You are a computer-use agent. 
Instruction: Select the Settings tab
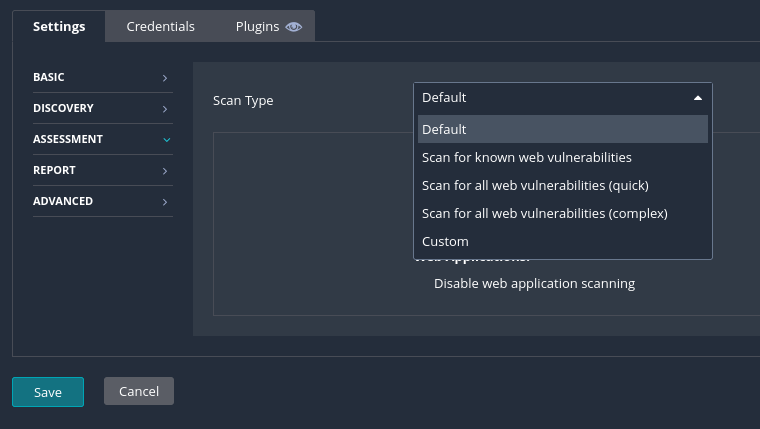tap(59, 27)
